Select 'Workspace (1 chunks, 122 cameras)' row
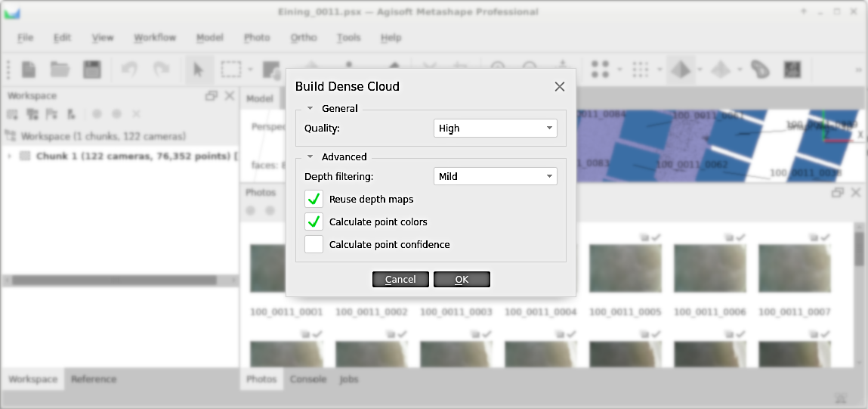This screenshot has height=409, width=868. (x=119, y=136)
